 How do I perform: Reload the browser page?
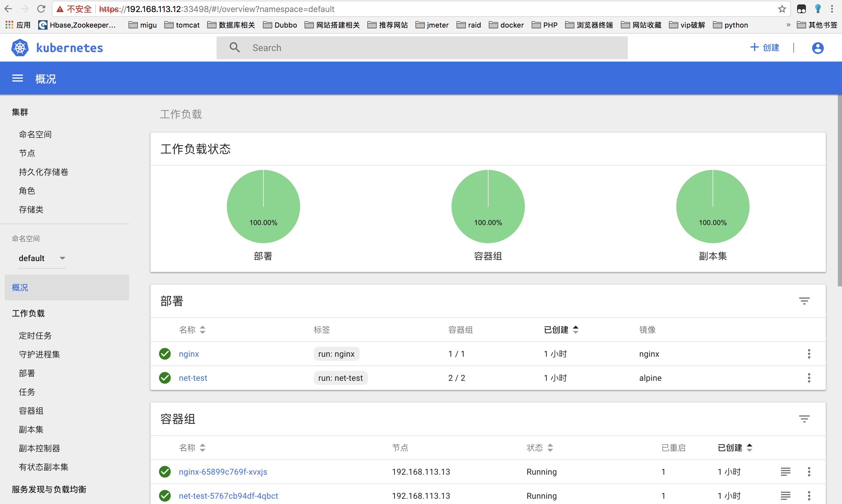[x=41, y=9]
